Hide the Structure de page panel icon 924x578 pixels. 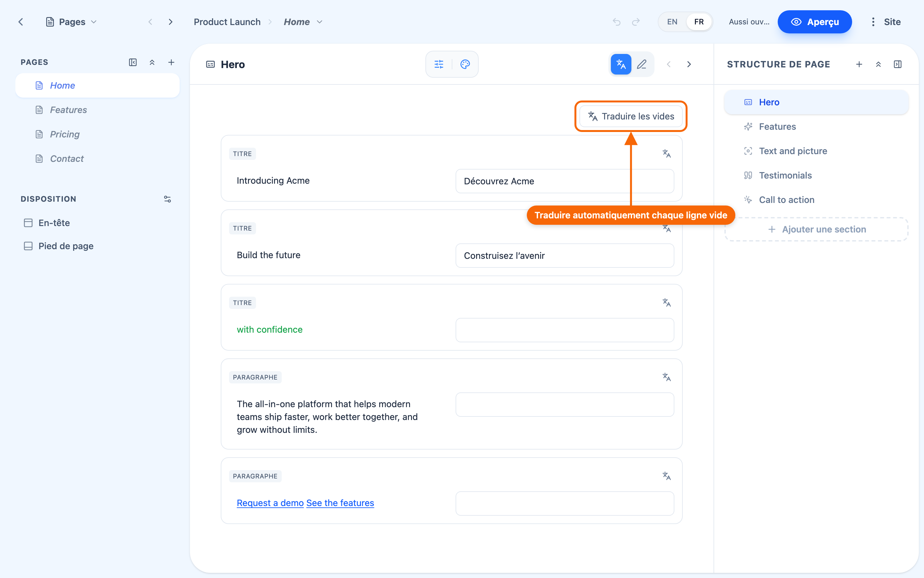[898, 64]
